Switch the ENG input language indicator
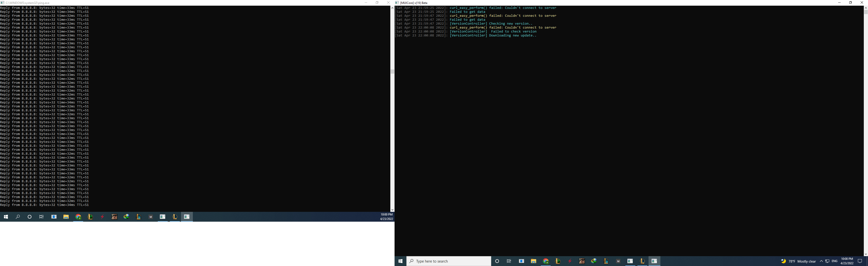868x266 pixels. 834,261
